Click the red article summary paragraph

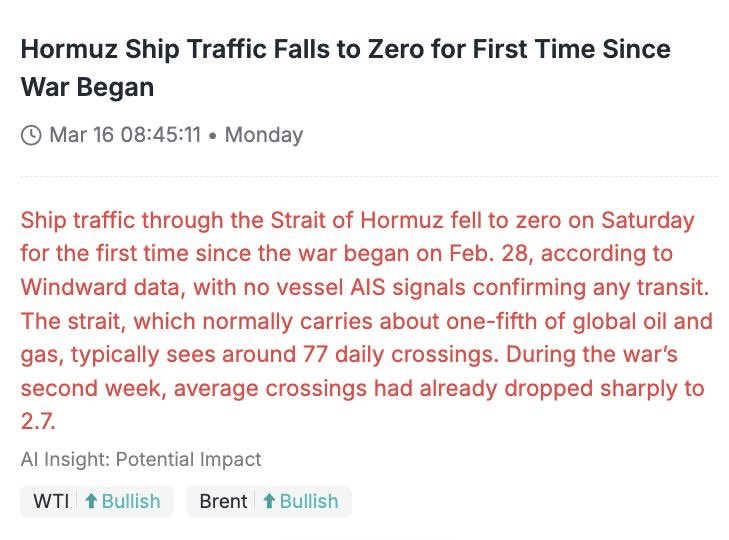coord(365,321)
